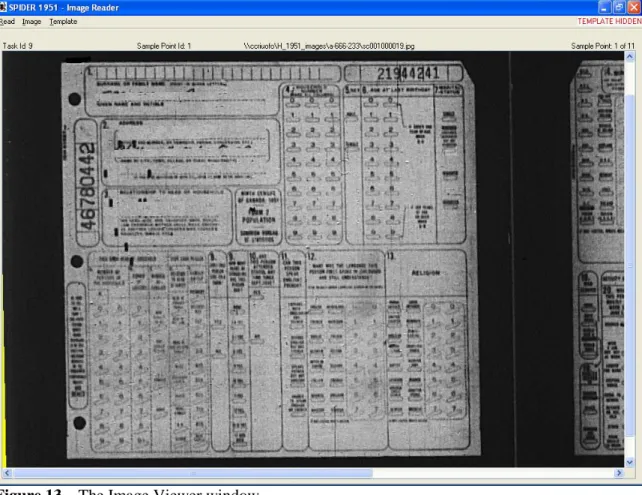Click the horizontal scrollbar right arrow
Image resolution: width=642 pixels, height=495 pixels.
point(619,473)
